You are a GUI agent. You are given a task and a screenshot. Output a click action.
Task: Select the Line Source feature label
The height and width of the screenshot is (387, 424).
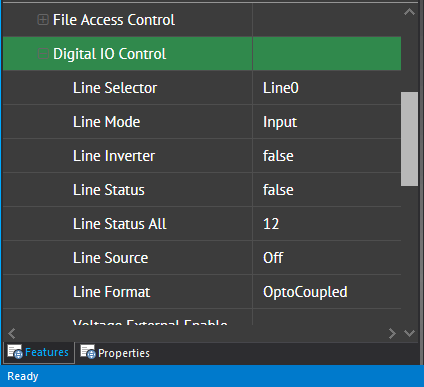[110, 258]
